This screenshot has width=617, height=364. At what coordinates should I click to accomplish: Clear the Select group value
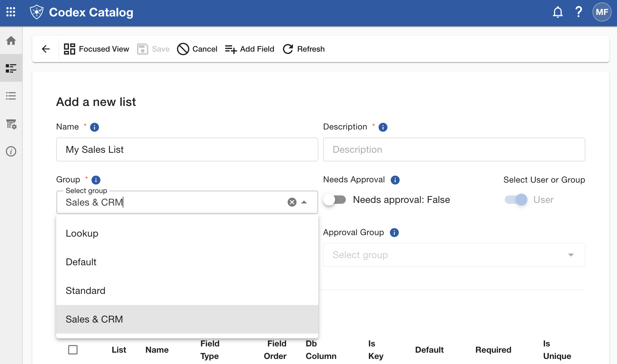(292, 202)
